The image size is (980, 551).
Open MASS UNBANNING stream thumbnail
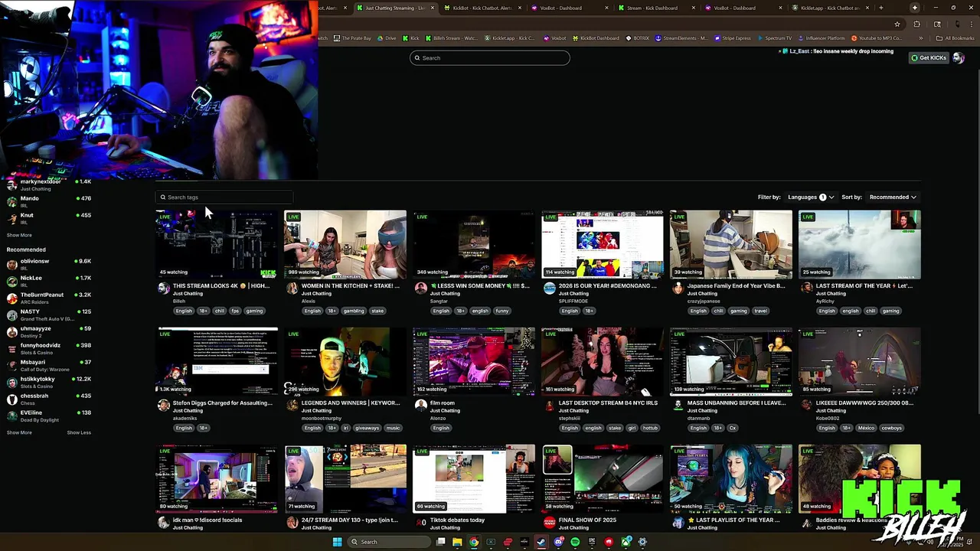point(731,362)
